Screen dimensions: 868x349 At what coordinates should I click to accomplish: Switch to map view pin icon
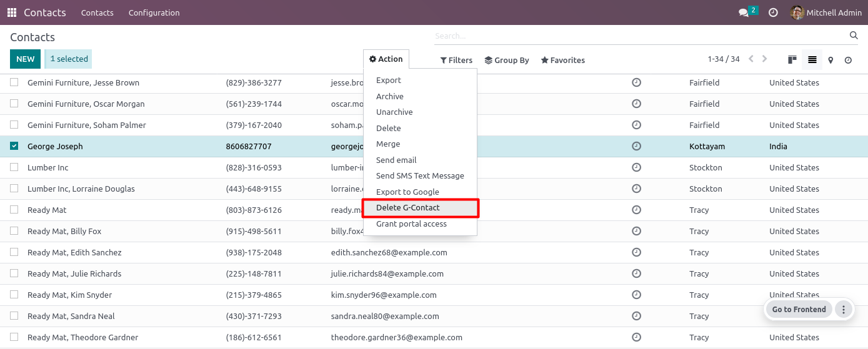coord(831,60)
